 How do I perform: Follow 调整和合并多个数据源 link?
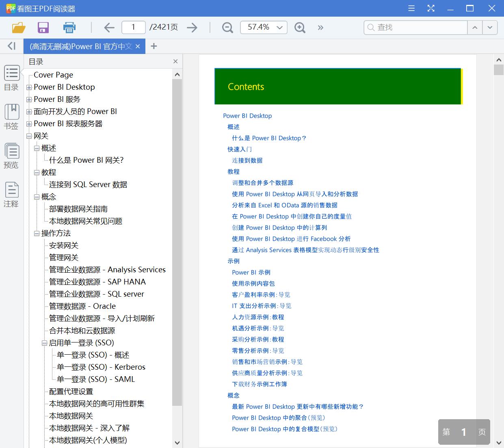[262, 183]
